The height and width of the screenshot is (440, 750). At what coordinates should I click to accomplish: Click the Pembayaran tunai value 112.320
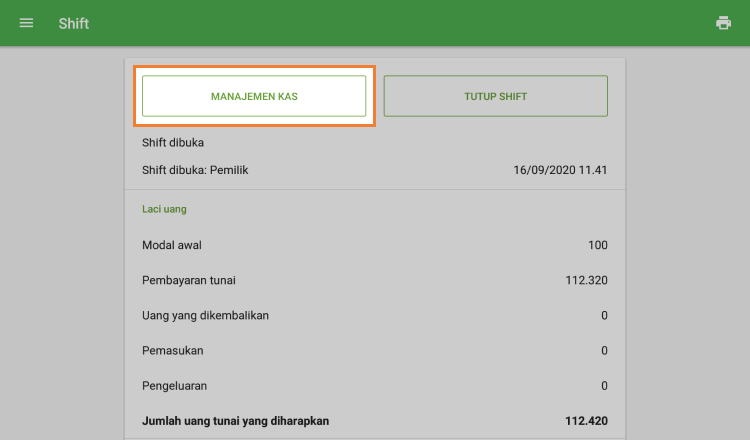click(586, 280)
